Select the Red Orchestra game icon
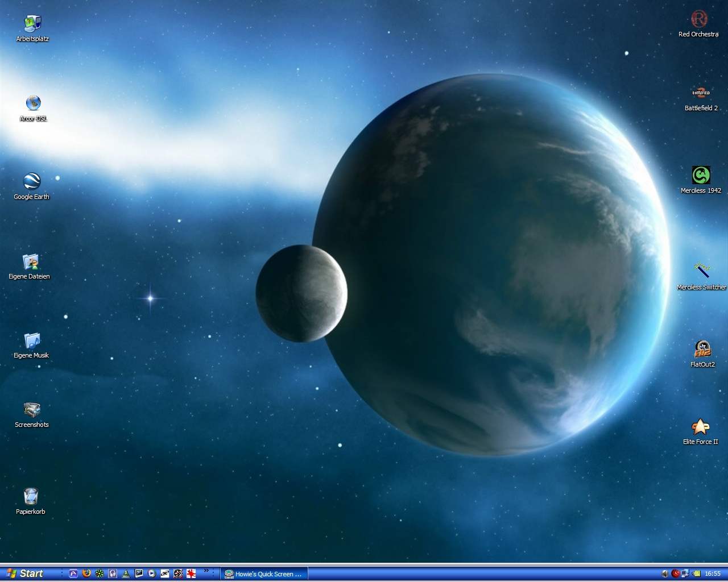728x582 pixels. [x=698, y=24]
